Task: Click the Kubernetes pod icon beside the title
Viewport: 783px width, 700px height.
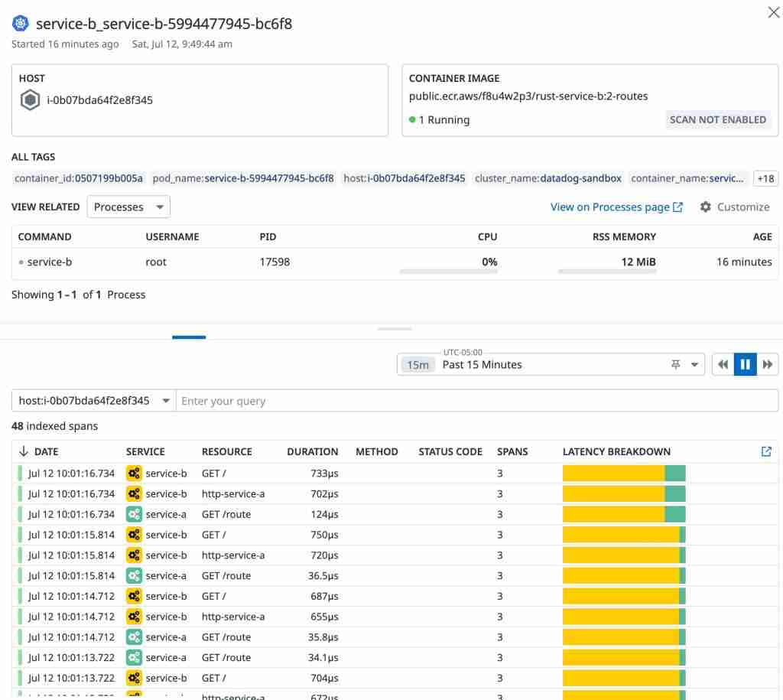Action: click(x=21, y=24)
